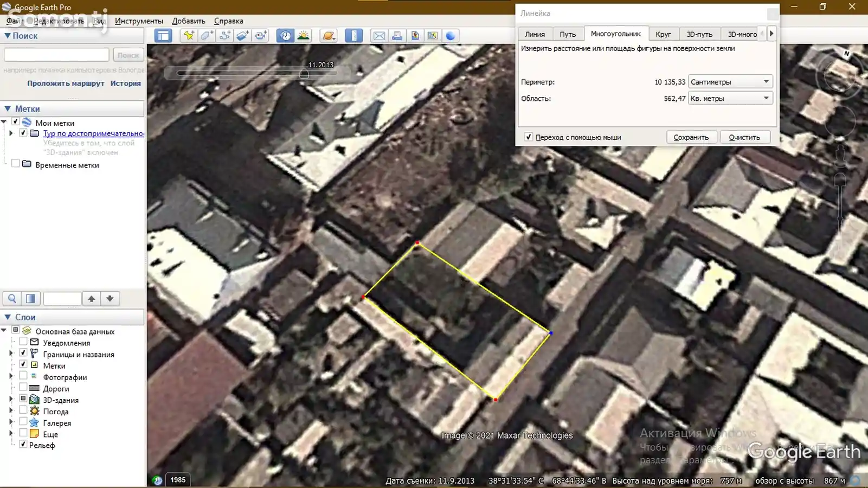Click the Дороги road icon

pos(34,388)
